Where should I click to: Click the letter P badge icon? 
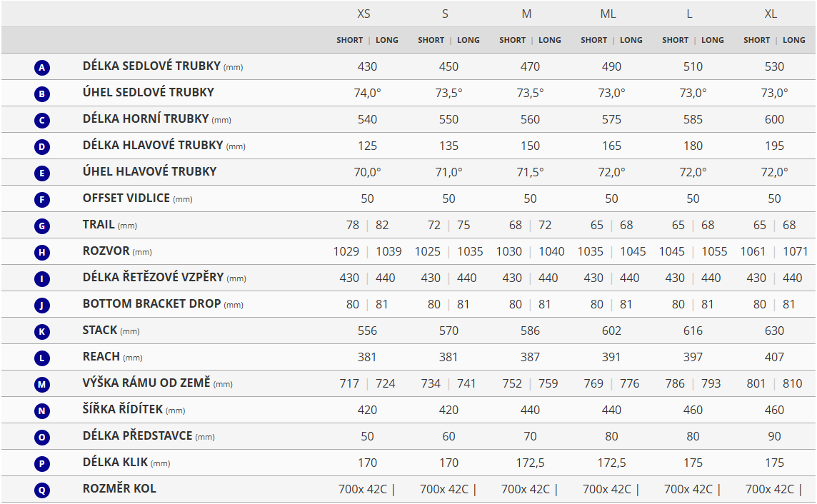(x=42, y=464)
